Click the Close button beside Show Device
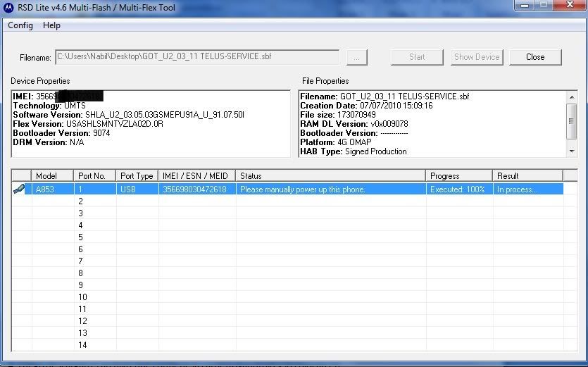Screen dimensions: 588x367 pyautogui.click(x=535, y=58)
